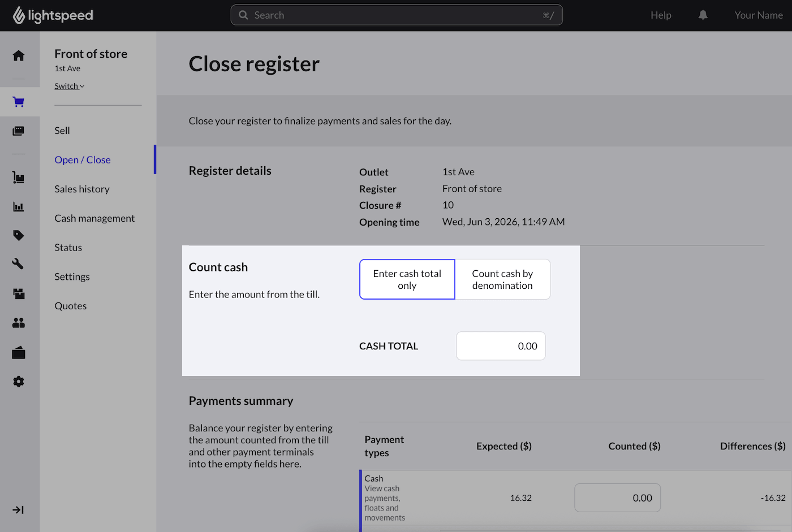Image resolution: width=792 pixels, height=532 pixels.
Task: Open the wallet icon in sidebar
Action: point(19,353)
